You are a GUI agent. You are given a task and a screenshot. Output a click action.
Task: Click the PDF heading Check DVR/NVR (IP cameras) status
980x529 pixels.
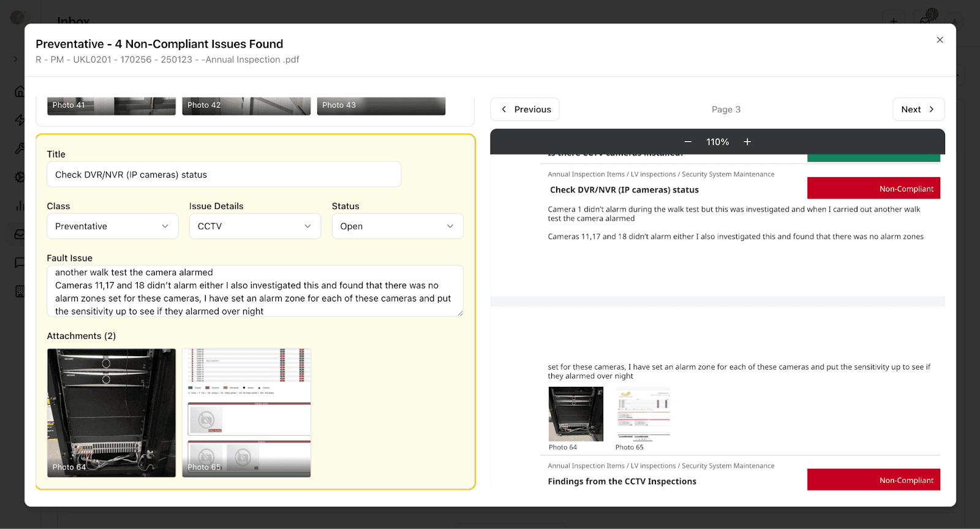[x=624, y=190]
